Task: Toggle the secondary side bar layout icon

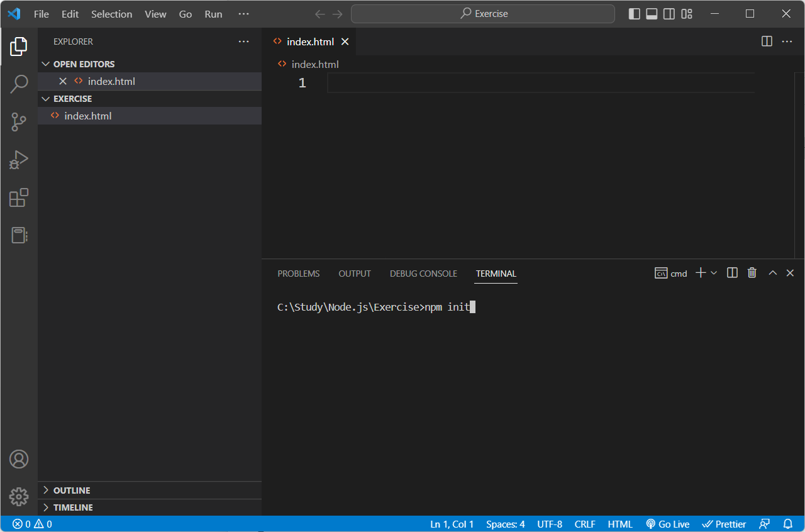Action: (x=669, y=14)
